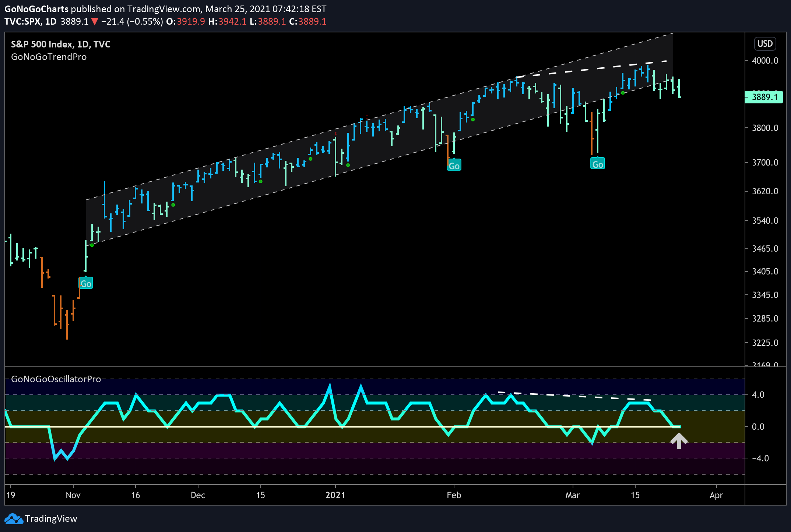
Task: Click the high value H:3942.1
Action: 227,22
